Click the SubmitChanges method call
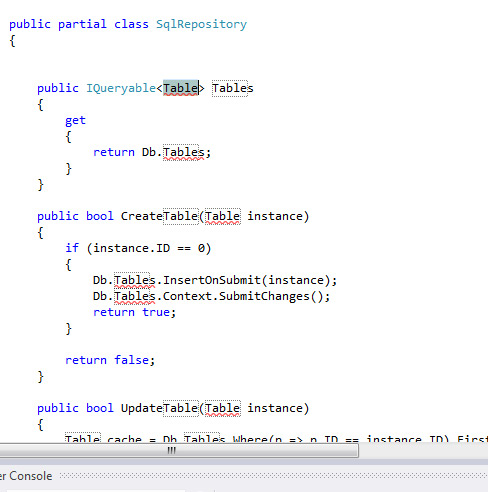 tap(264, 296)
